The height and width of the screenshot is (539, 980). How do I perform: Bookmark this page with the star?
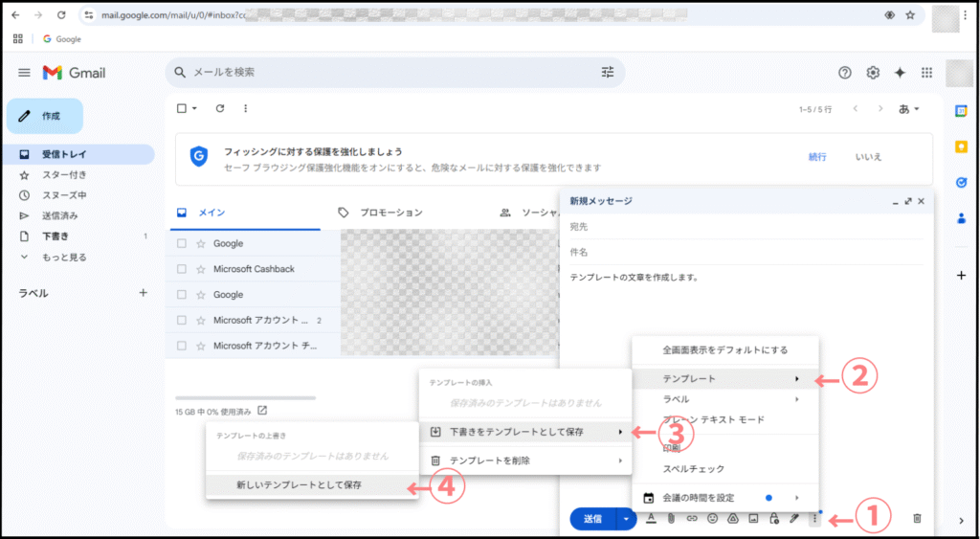tap(910, 15)
